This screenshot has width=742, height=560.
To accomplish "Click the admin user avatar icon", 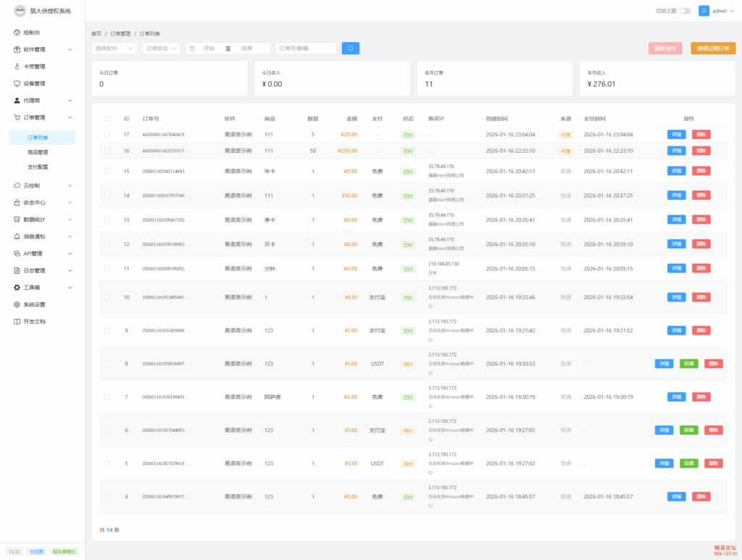I will pyautogui.click(x=704, y=11).
